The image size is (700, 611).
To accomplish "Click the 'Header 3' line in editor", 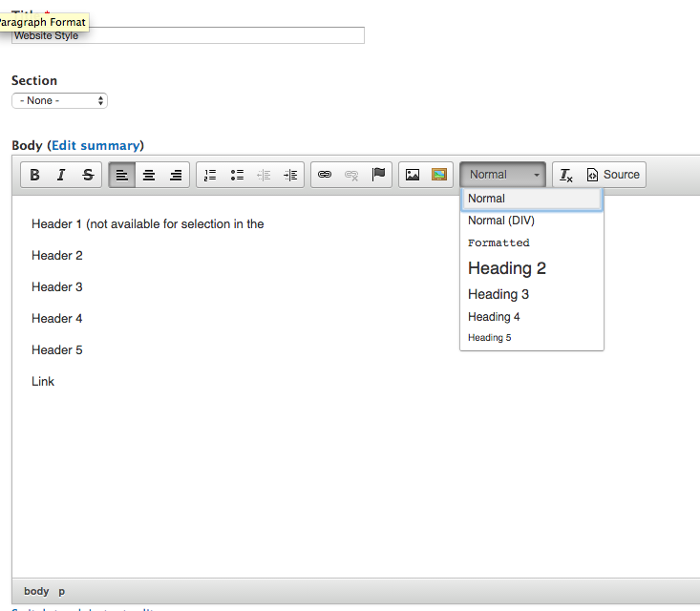I will pyautogui.click(x=57, y=287).
